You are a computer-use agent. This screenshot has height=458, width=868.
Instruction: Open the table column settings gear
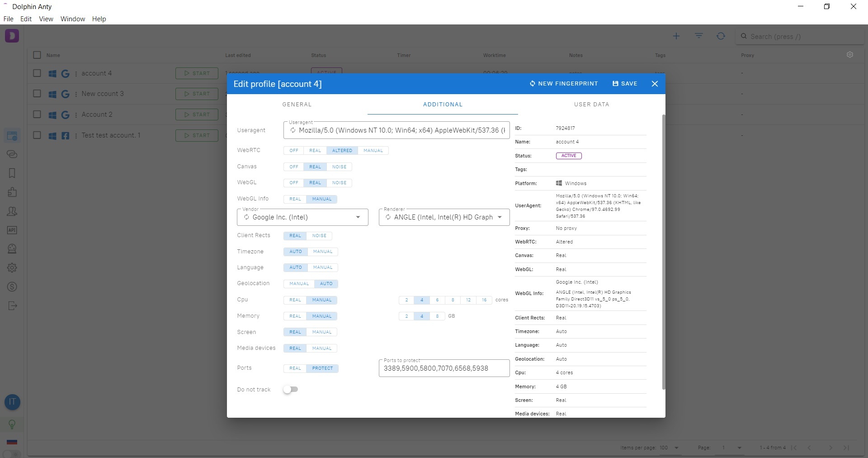pos(850,55)
